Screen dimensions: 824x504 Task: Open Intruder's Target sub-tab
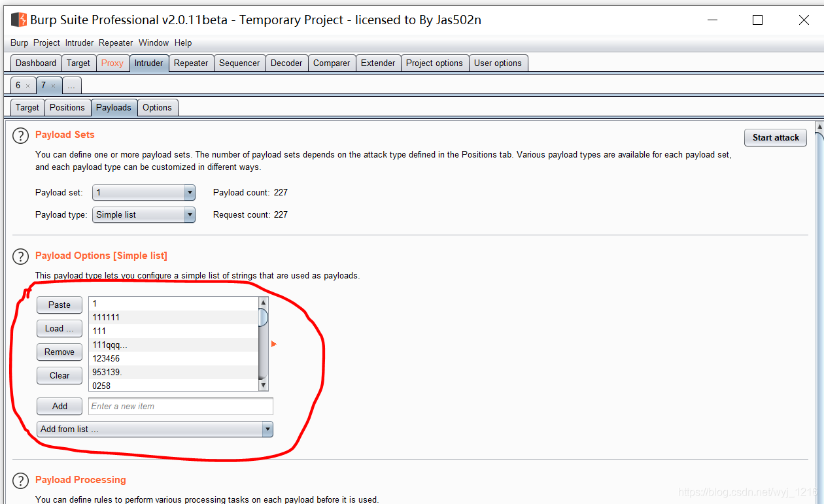tap(27, 107)
